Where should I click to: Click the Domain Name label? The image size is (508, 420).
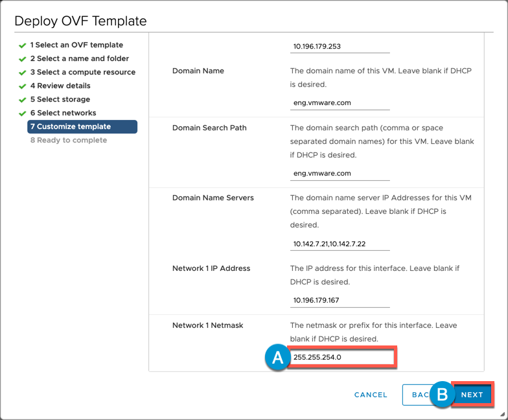point(198,71)
